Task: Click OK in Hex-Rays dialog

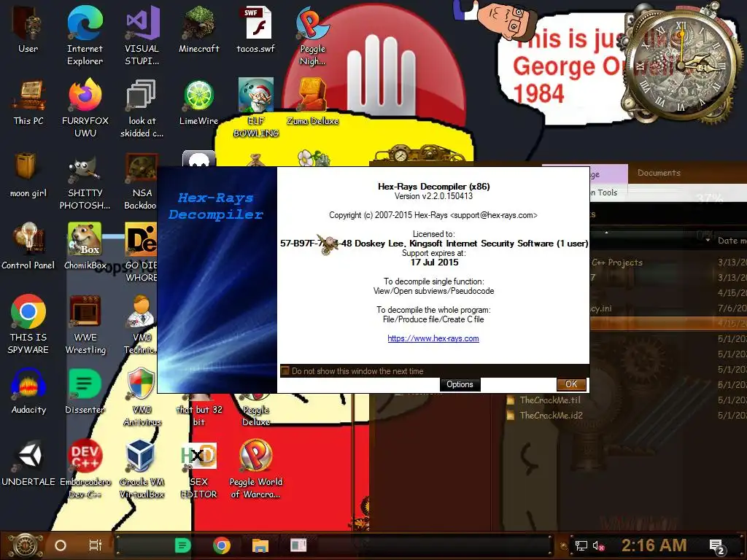Action: 571,384
